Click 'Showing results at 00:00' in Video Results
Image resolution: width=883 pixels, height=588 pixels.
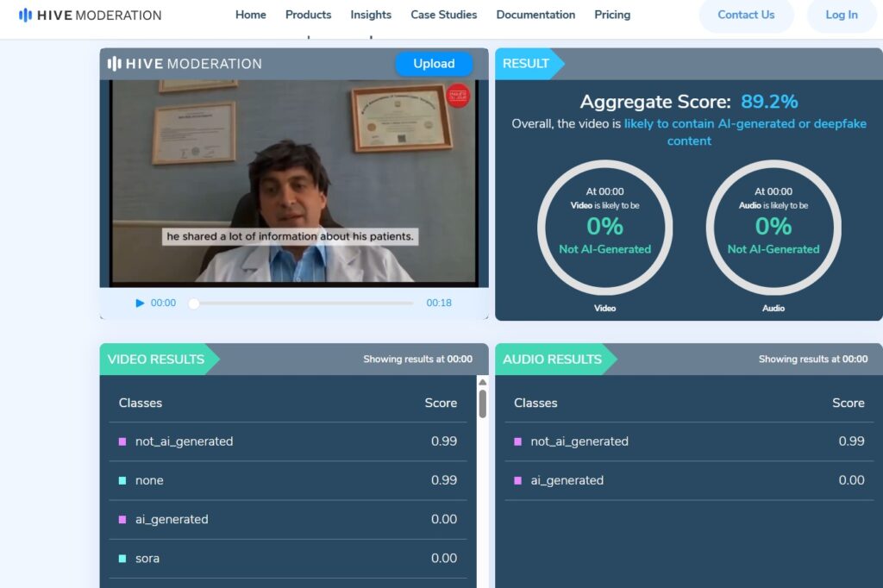(x=418, y=360)
